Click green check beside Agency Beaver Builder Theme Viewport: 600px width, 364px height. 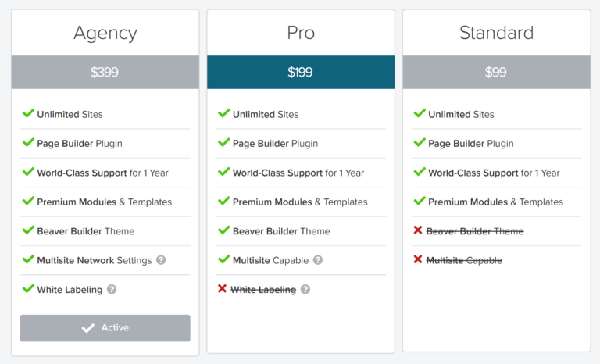pos(28,230)
